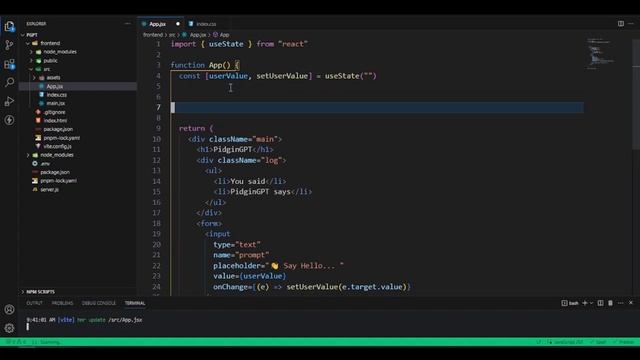Open index.css in the file tree
This screenshot has width=640, height=360.
click(56, 95)
